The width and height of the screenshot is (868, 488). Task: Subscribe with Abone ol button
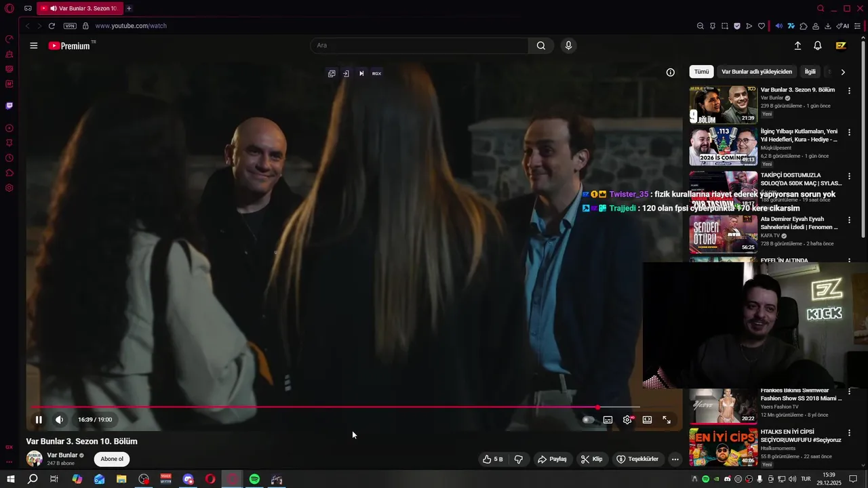(x=112, y=459)
